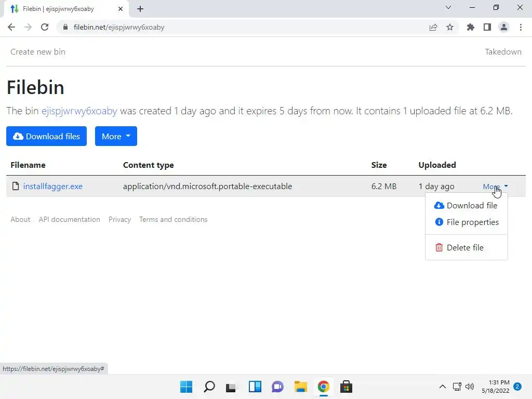Open the Privacy footer link
Viewport: 532px width, 399px height.
tap(120, 220)
